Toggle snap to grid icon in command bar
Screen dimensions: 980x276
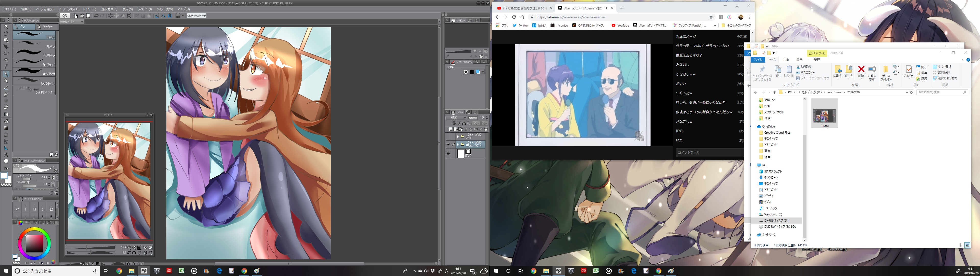pyautogui.click(x=170, y=16)
